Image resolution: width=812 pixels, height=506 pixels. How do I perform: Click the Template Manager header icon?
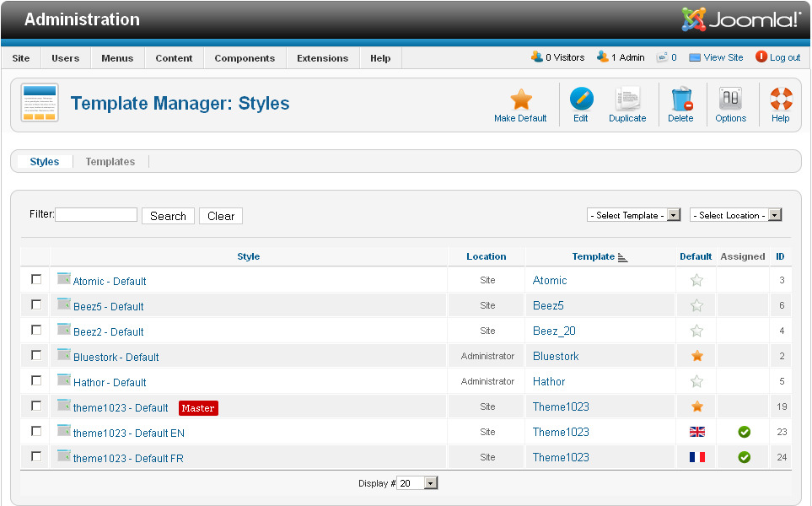(x=40, y=103)
